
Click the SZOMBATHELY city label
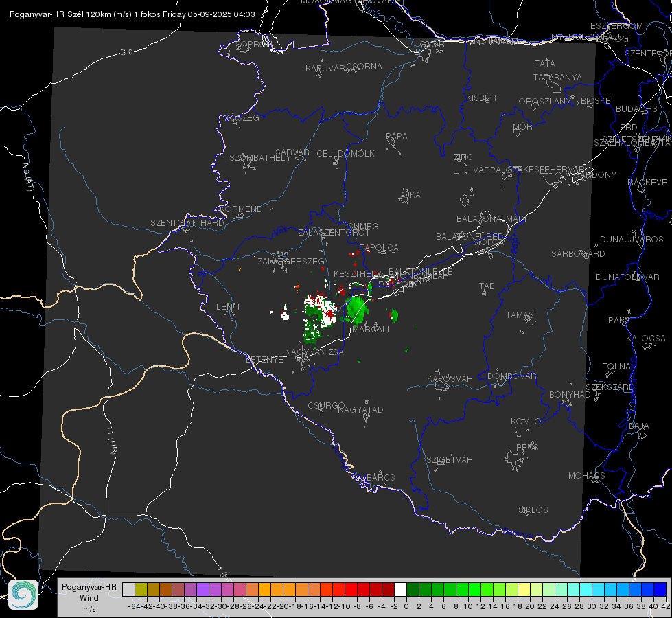[x=260, y=158]
